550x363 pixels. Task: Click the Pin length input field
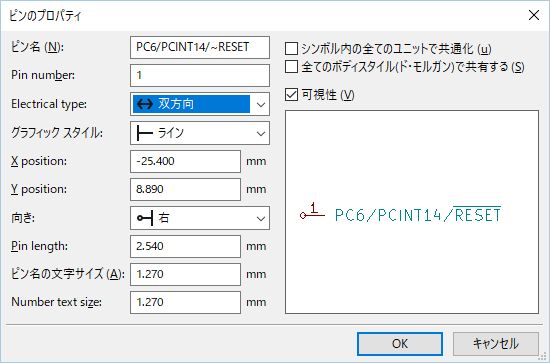point(185,246)
